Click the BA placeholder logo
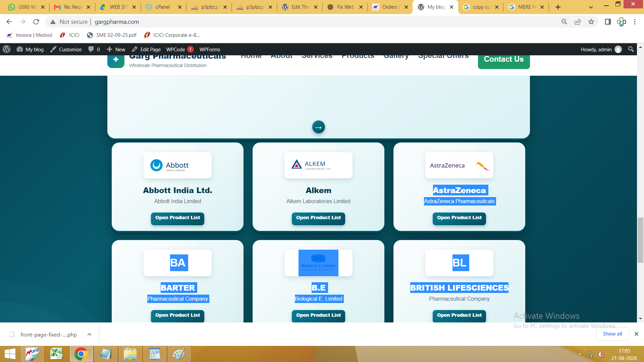 177,263
